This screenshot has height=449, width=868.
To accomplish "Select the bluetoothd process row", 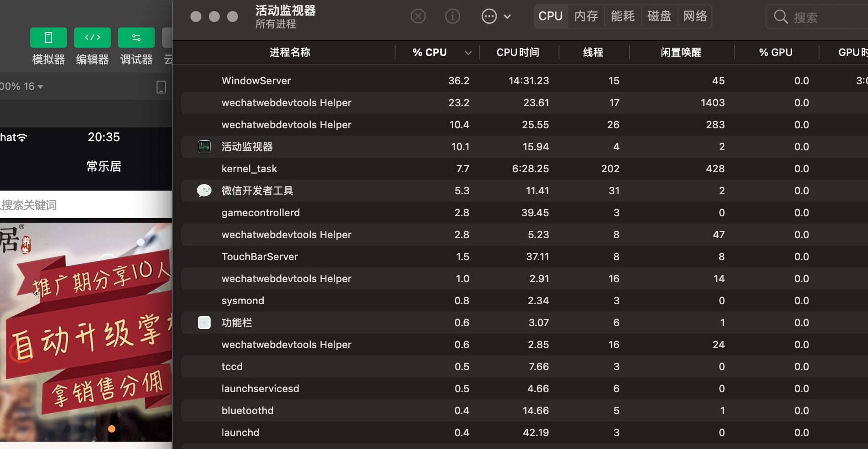I will [x=525, y=411].
